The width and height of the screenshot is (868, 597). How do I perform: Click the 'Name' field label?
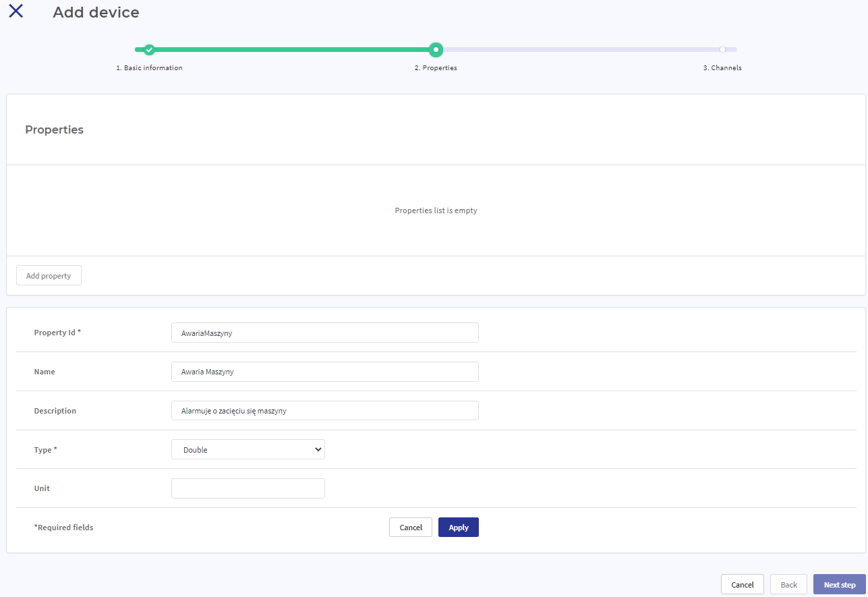(x=45, y=372)
